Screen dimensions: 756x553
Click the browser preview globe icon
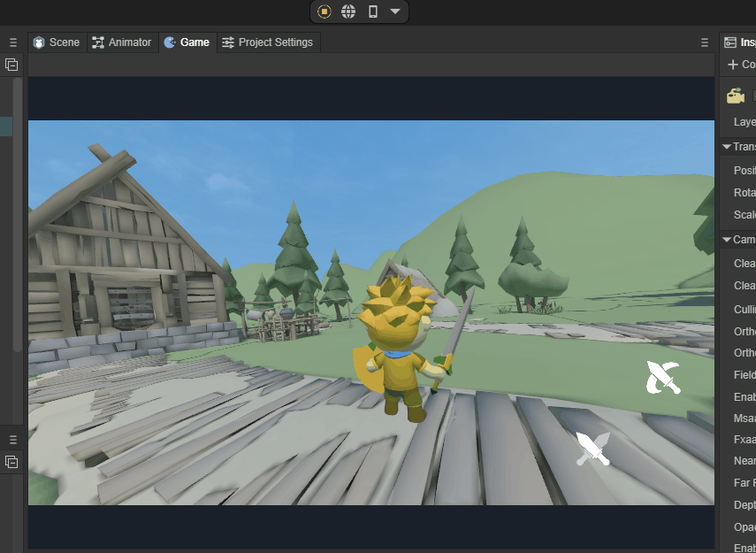[348, 12]
